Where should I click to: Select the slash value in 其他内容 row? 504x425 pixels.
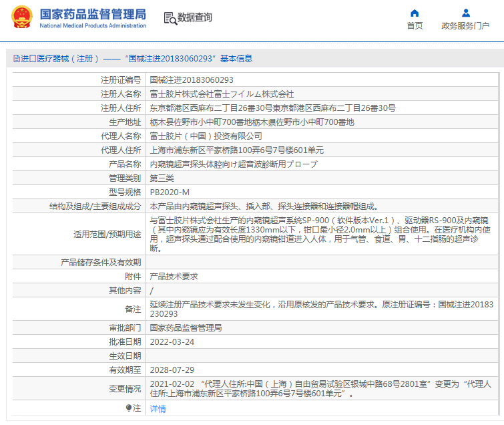pos(152,291)
